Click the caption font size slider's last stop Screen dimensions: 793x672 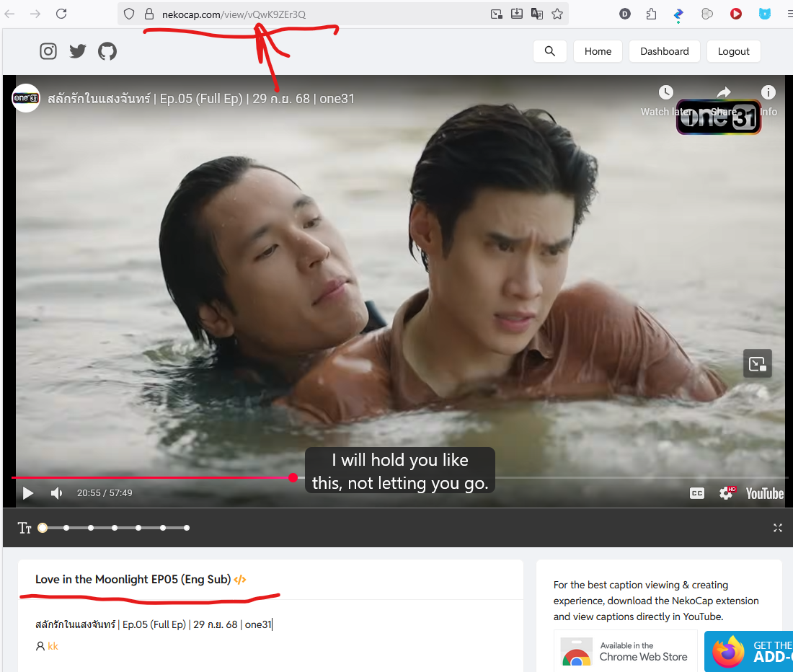coord(187,528)
